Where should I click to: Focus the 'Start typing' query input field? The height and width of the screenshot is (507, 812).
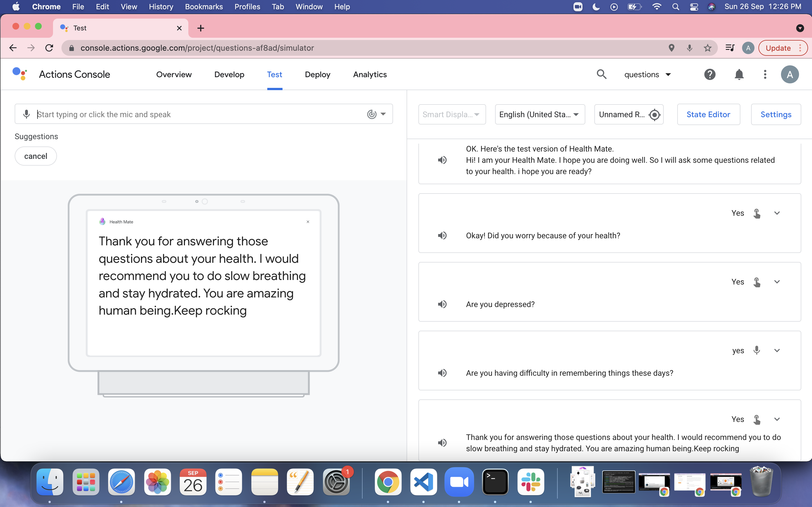[x=198, y=114]
